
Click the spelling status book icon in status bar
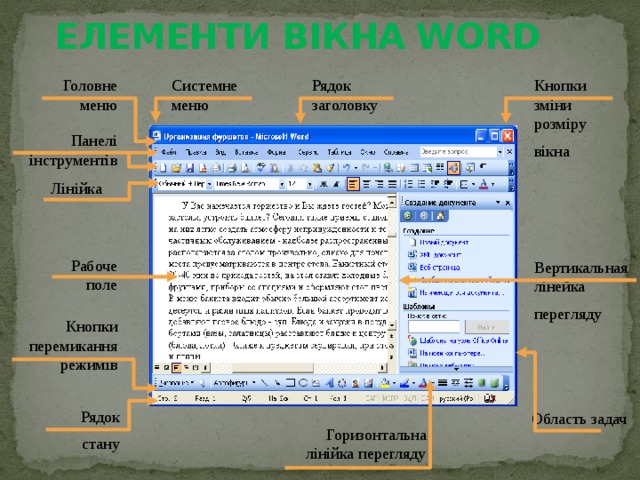(489, 398)
